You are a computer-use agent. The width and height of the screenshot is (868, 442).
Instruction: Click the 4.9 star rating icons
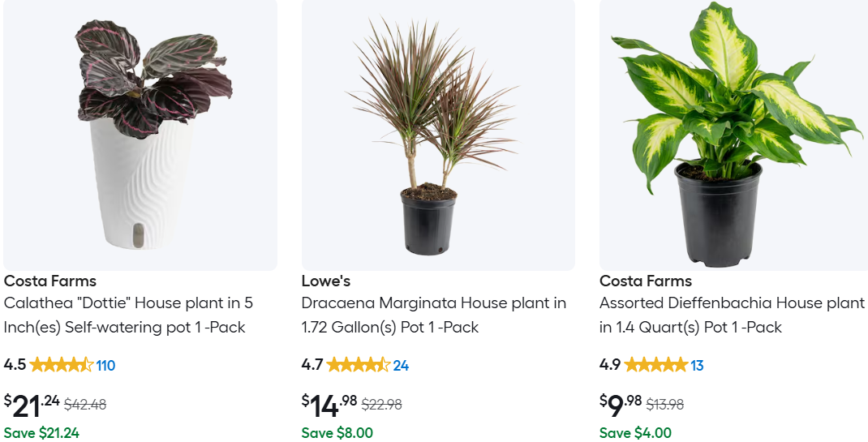click(x=656, y=365)
